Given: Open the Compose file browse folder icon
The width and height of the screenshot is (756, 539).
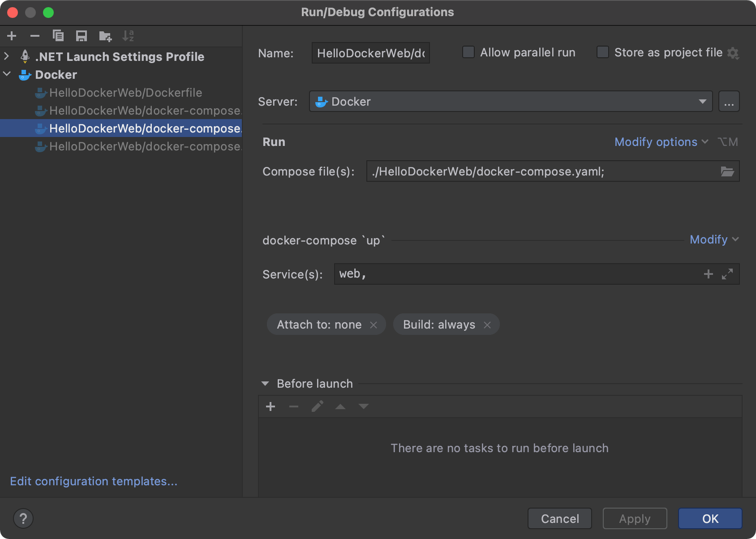Looking at the screenshot, I should (727, 171).
